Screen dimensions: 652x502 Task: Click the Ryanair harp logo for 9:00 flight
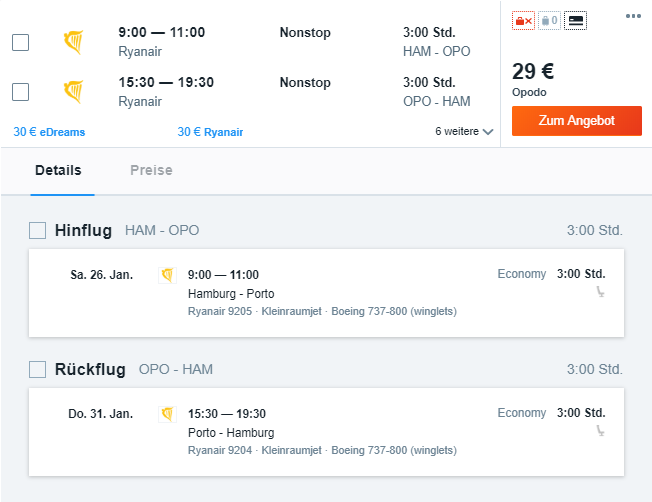74,42
